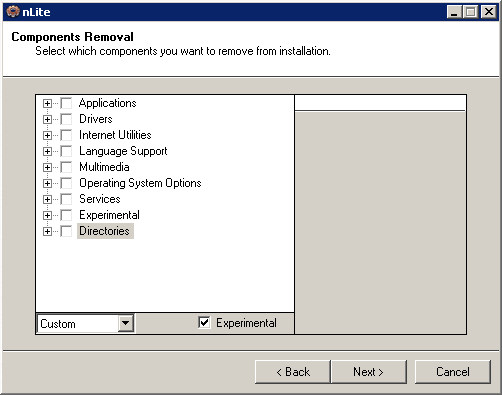The height and width of the screenshot is (395, 502).
Task: Expand the Multimedia tree node
Action: point(47,167)
